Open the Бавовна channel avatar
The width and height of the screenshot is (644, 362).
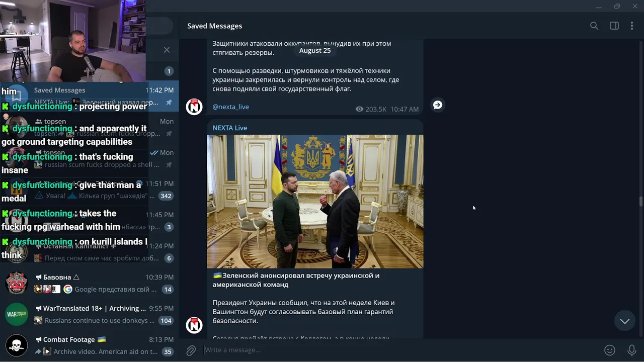tap(17, 283)
